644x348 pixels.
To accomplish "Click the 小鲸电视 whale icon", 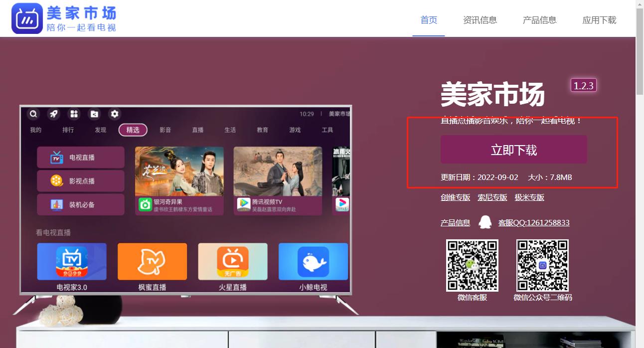I will click(313, 262).
